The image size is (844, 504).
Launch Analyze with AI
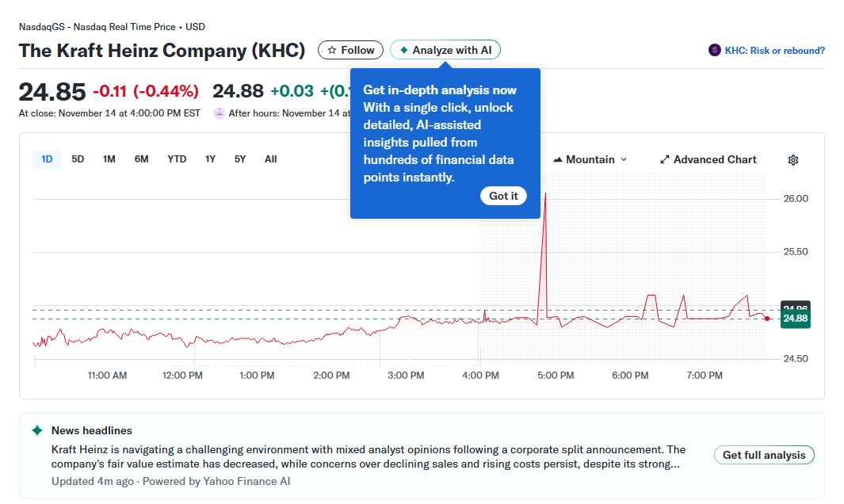pyautogui.click(x=445, y=49)
